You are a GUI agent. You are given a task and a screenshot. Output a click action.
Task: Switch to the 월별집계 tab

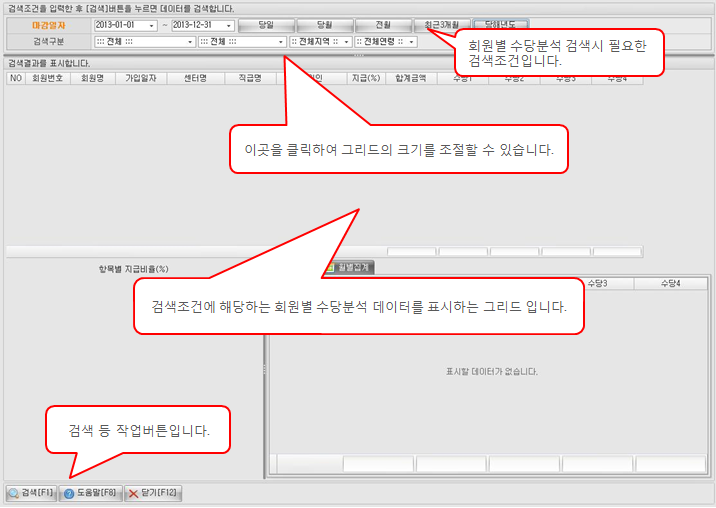[x=349, y=268]
